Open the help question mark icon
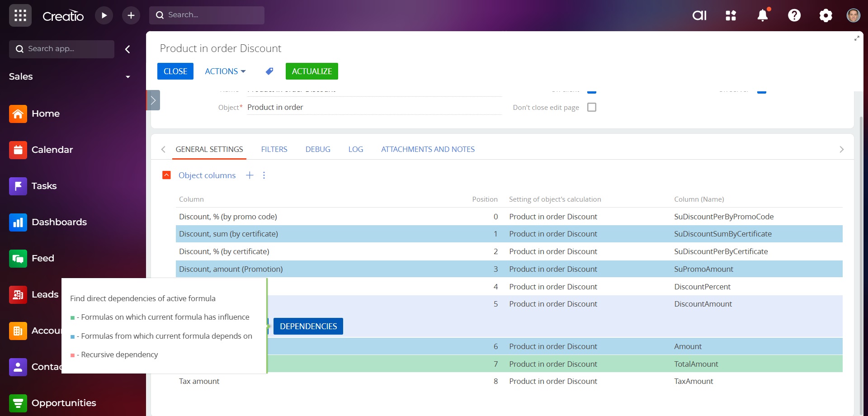The width and height of the screenshot is (868, 416). 794,15
